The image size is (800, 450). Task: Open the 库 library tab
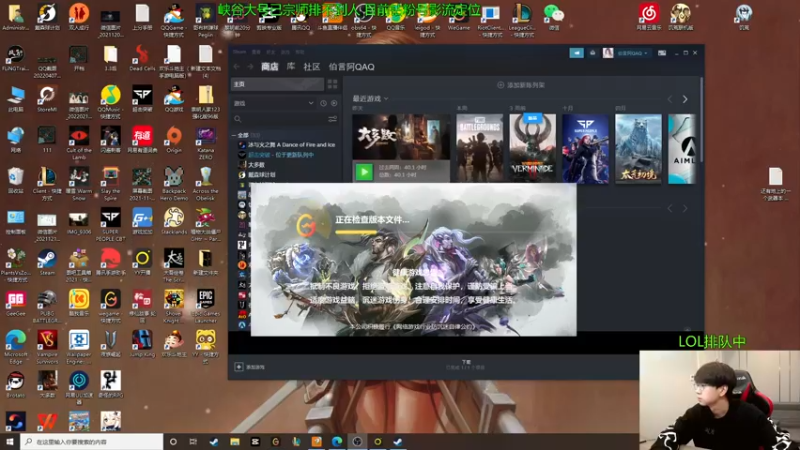[291, 67]
